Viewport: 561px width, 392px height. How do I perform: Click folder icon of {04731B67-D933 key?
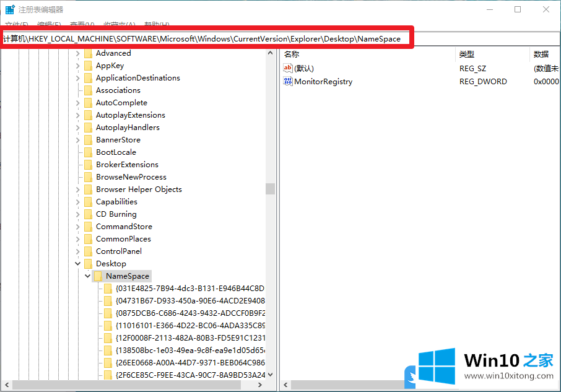coord(108,302)
